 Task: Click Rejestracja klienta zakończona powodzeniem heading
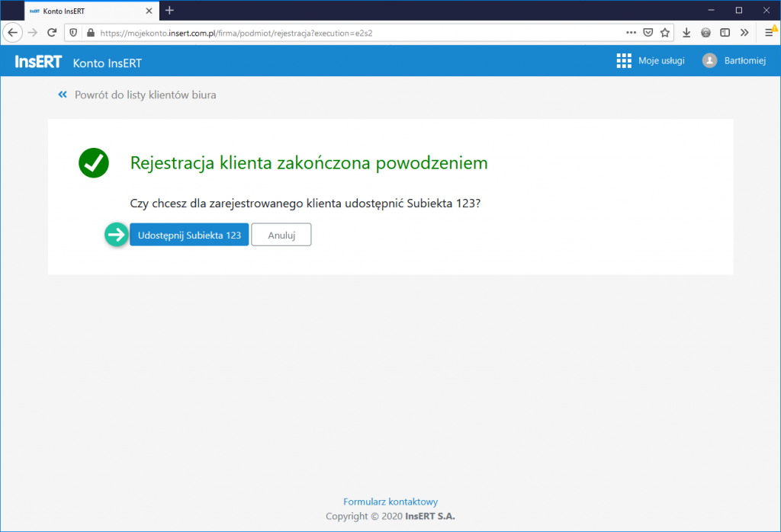click(309, 163)
